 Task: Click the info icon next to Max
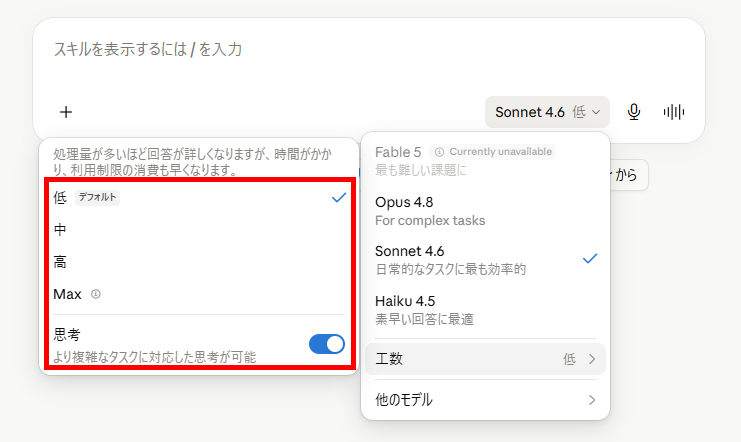pyautogui.click(x=96, y=294)
